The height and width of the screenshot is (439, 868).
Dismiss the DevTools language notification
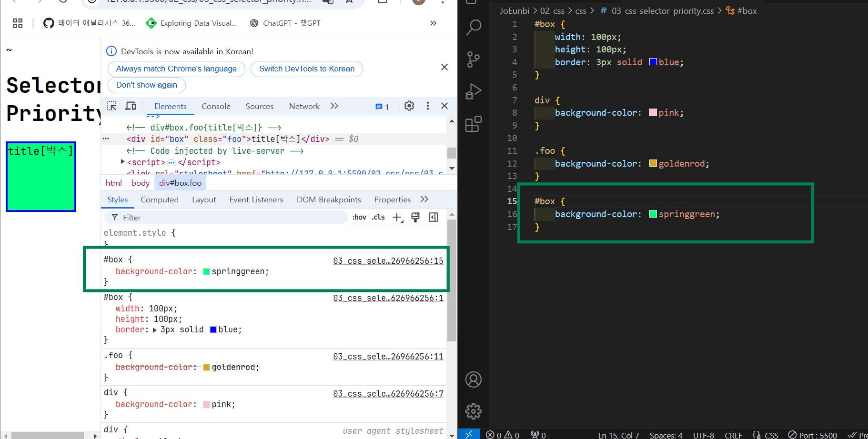pos(444,67)
